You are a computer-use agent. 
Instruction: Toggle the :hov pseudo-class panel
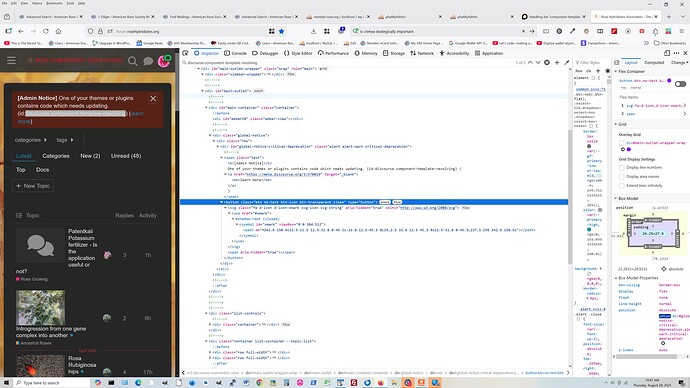point(579,71)
